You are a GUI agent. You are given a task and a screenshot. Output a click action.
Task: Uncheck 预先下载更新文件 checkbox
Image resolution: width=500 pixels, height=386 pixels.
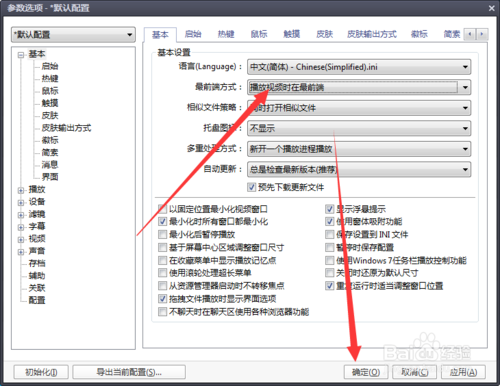[251, 187]
